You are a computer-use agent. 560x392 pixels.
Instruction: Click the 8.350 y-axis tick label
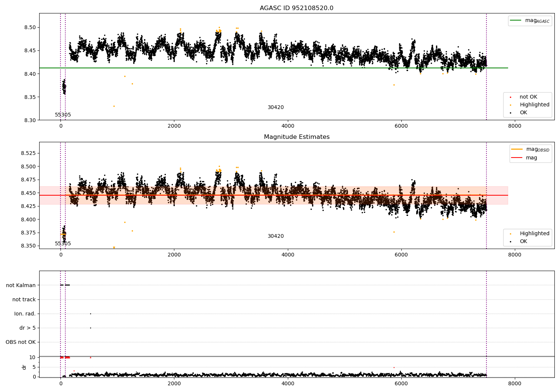point(28,246)
